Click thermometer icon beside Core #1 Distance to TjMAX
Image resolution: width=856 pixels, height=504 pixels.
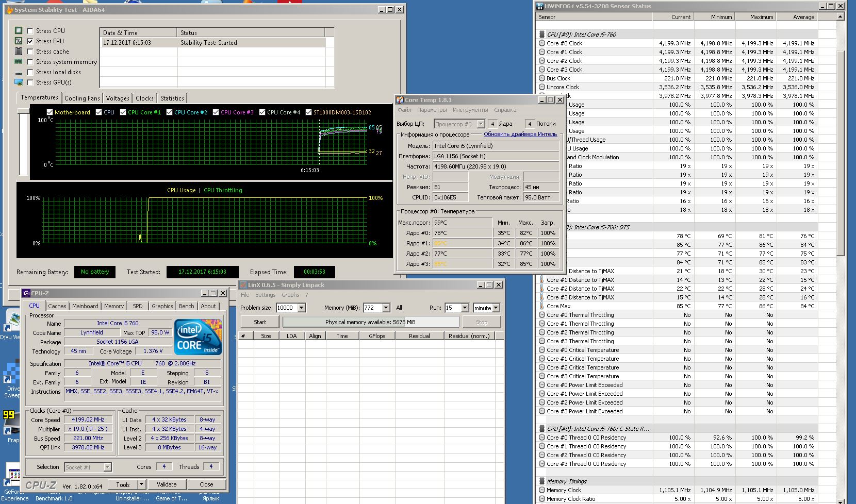(x=542, y=280)
